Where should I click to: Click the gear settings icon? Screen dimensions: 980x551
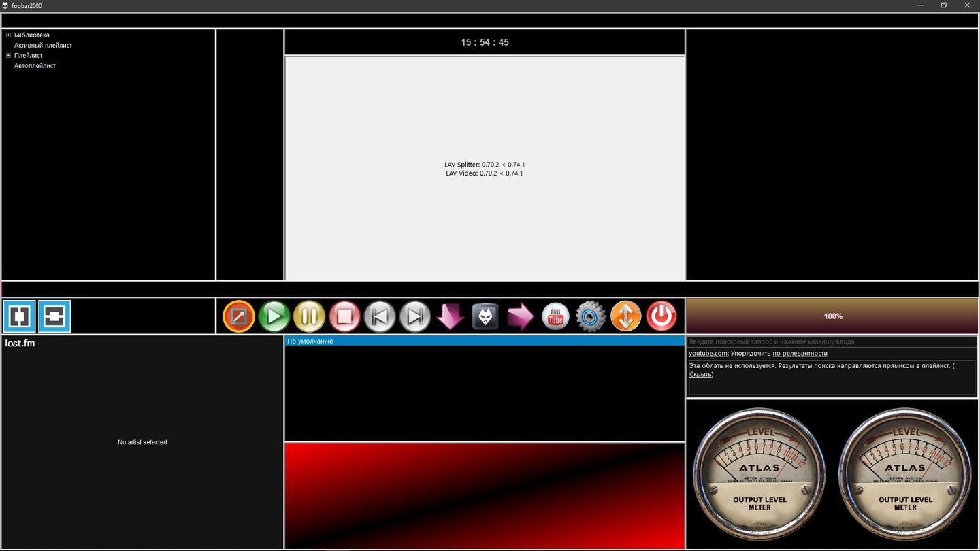591,316
